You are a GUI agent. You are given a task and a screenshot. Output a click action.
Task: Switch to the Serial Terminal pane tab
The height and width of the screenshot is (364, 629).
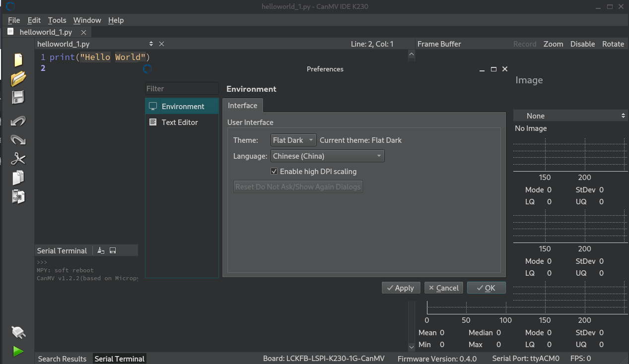pyautogui.click(x=120, y=359)
